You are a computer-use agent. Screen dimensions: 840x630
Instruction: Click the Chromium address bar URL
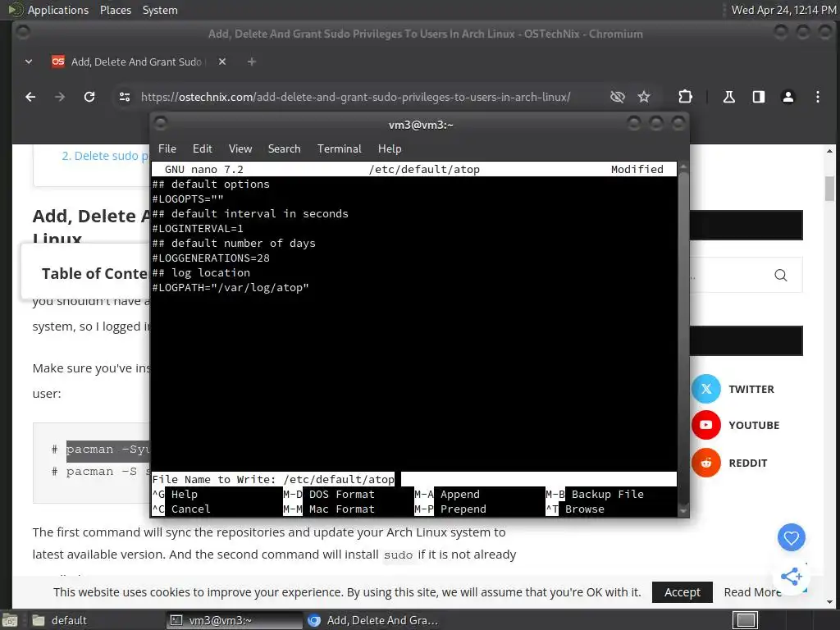(355, 97)
